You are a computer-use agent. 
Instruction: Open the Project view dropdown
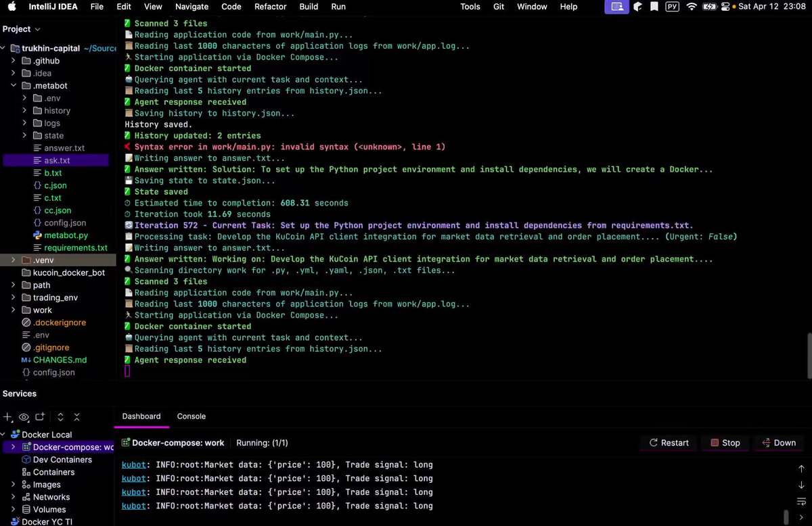pos(20,29)
